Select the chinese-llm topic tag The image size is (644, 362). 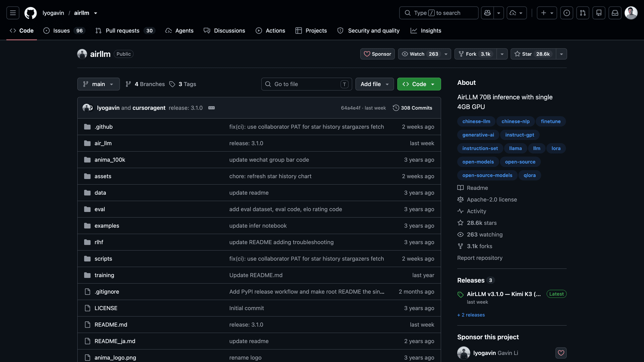[x=476, y=121]
